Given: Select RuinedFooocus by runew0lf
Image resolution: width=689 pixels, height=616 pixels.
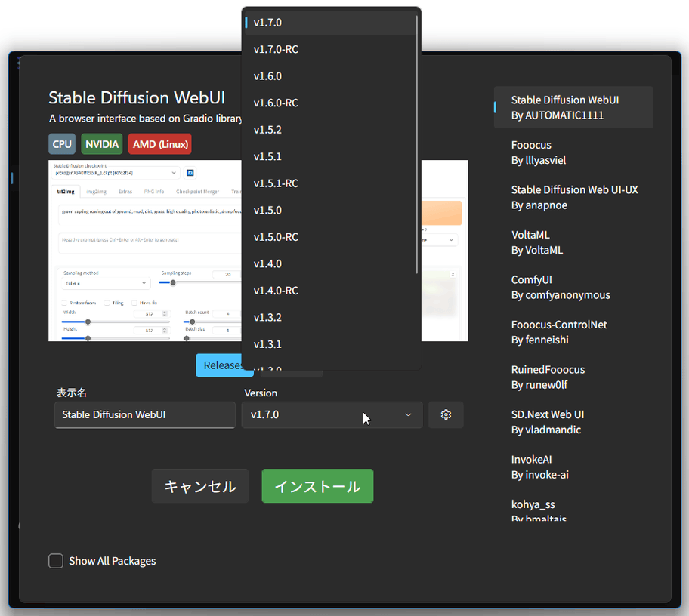Looking at the screenshot, I should click(x=573, y=377).
